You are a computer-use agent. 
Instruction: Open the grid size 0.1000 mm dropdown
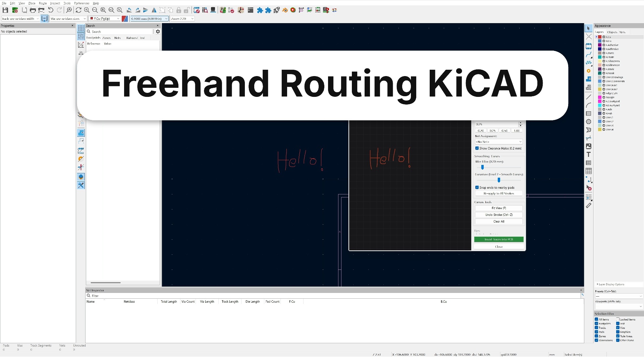click(149, 19)
